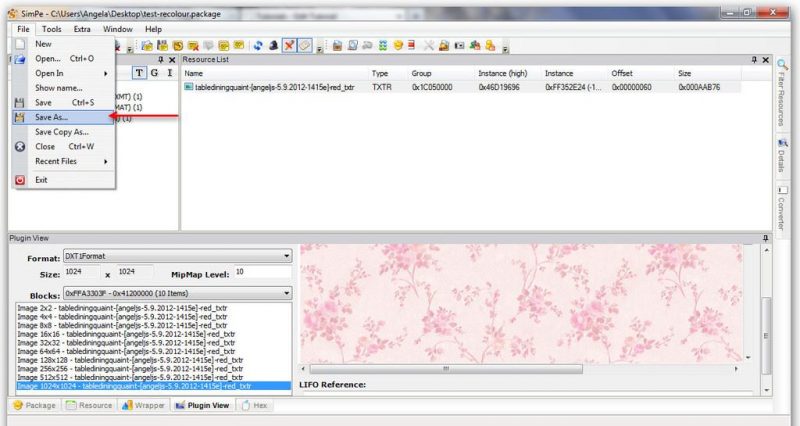Screen dimensions: 800x426
Task: Switch to the Package tab
Action: [35, 406]
